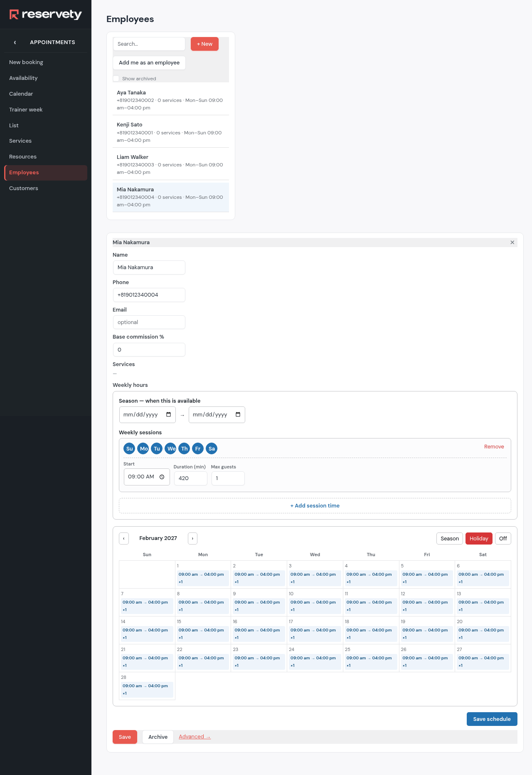Open the Customers page
532x775 pixels.
pyautogui.click(x=46, y=188)
